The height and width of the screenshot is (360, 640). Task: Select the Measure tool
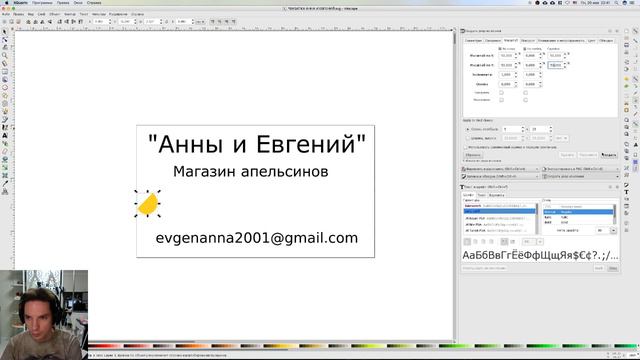[4, 64]
